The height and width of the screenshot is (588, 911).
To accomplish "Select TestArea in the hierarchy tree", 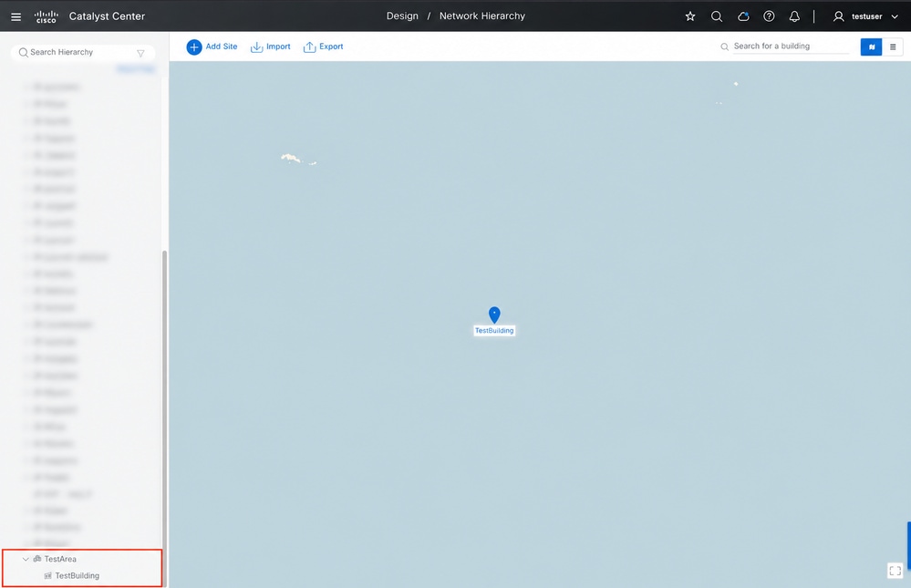I will pyautogui.click(x=60, y=559).
